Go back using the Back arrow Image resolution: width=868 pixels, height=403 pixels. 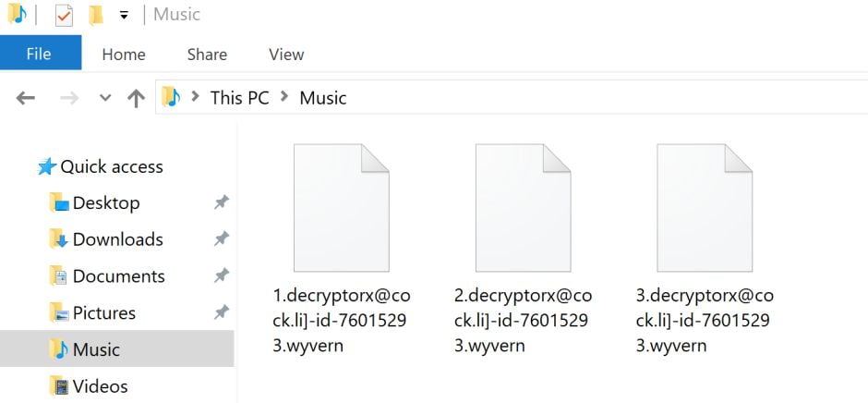point(26,99)
